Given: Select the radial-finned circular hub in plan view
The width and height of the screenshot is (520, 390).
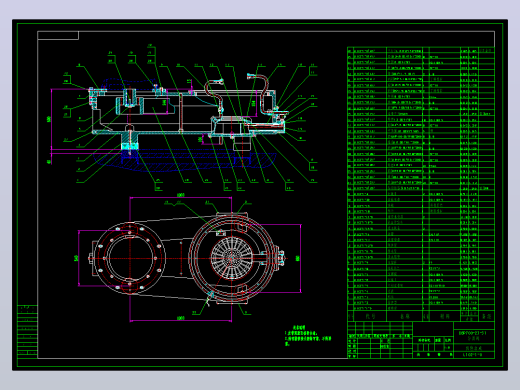Looking at the screenshot, I should pyautogui.click(x=232, y=258).
